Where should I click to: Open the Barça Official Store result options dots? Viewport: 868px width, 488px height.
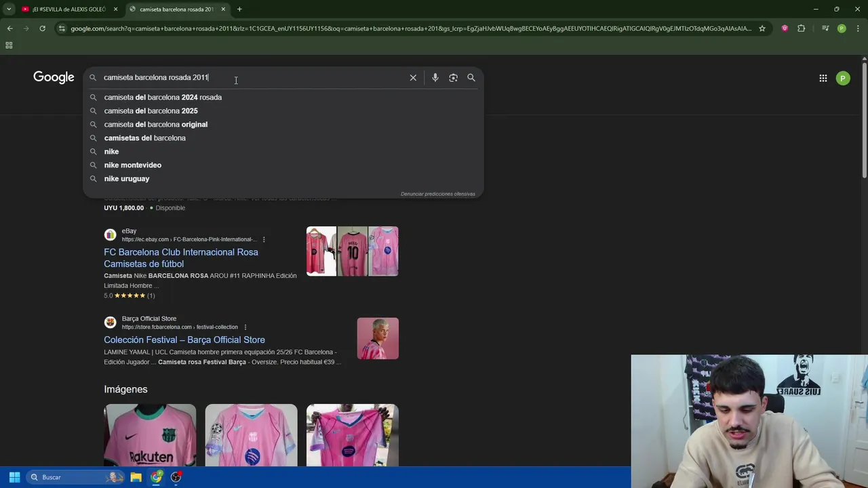pos(245,327)
